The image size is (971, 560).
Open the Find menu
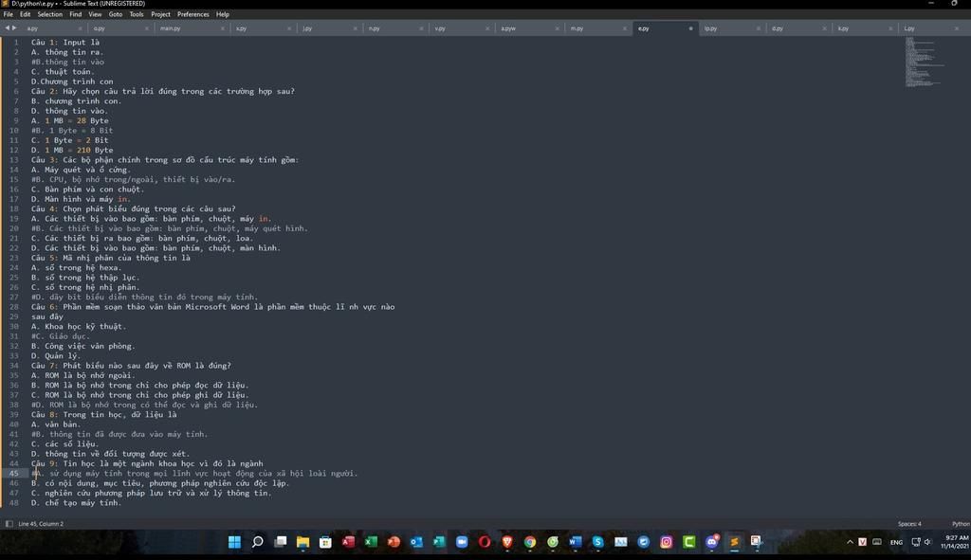(75, 14)
